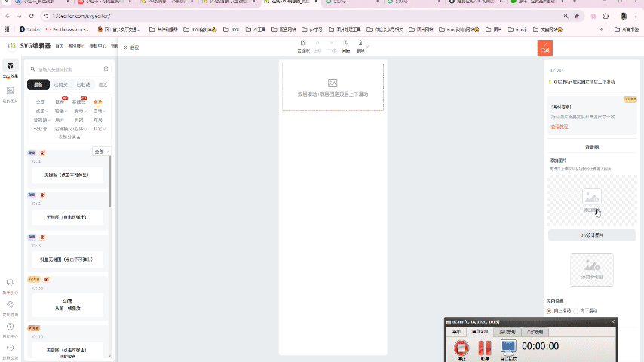Image resolution: width=644 pixels, height=362 pixels.
Task: Open the help center question-mark icon
Action: pos(11,327)
